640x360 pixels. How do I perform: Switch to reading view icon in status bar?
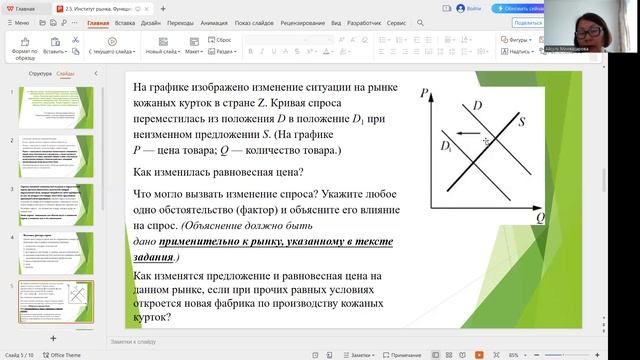462,355
